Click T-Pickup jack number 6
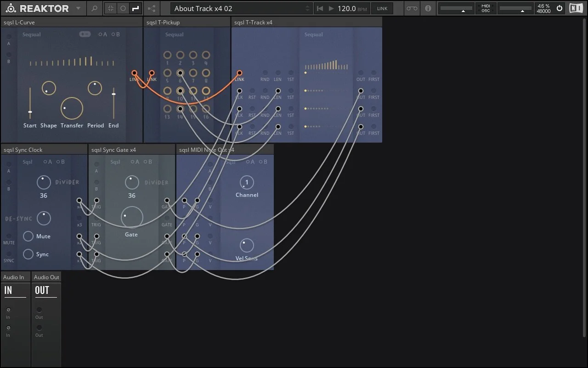 click(x=180, y=73)
